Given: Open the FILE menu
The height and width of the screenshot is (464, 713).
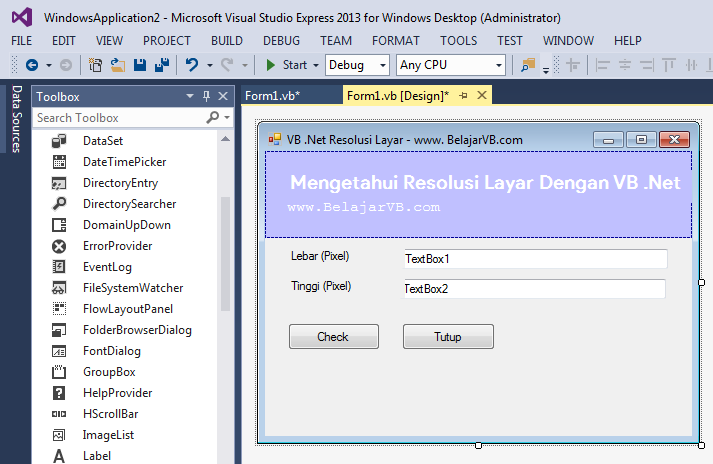Looking at the screenshot, I should 21,41.
